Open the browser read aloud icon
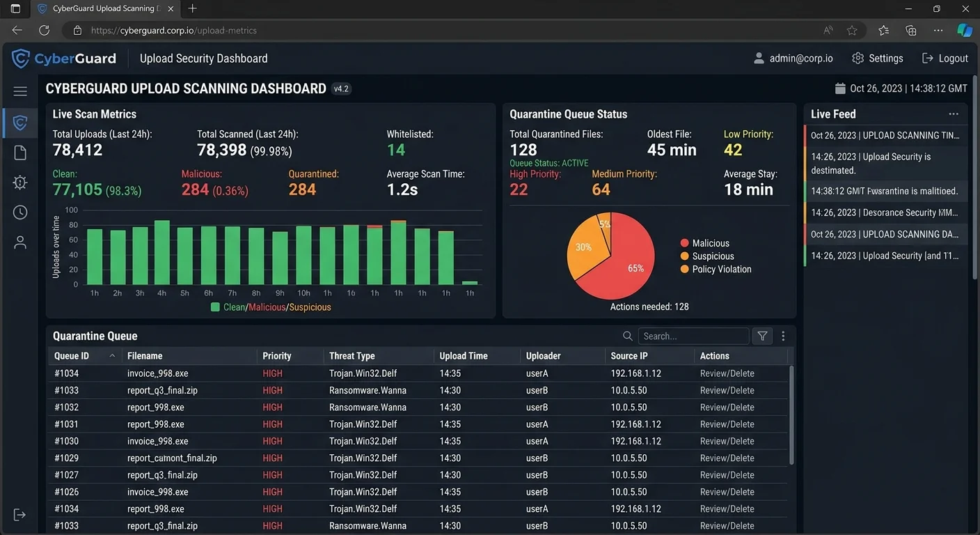980x535 pixels. 828,30
